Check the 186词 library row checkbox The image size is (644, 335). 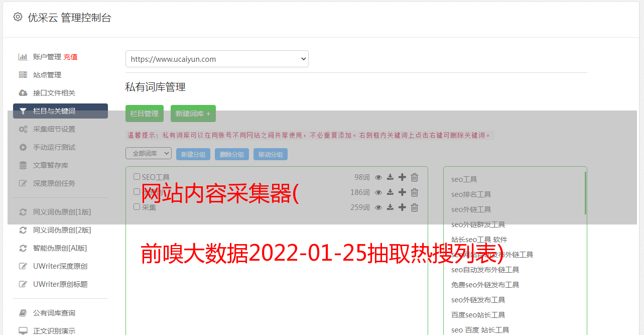click(x=137, y=192)
